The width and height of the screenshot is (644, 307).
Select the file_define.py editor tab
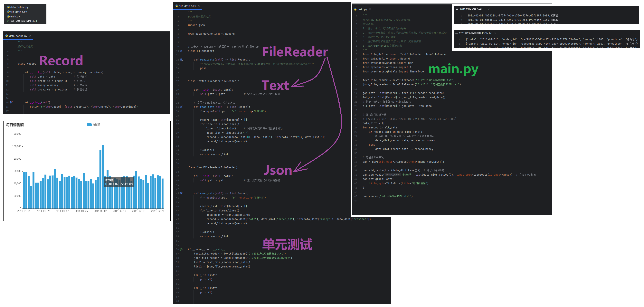pyautogui.click(x=187, y=6)
